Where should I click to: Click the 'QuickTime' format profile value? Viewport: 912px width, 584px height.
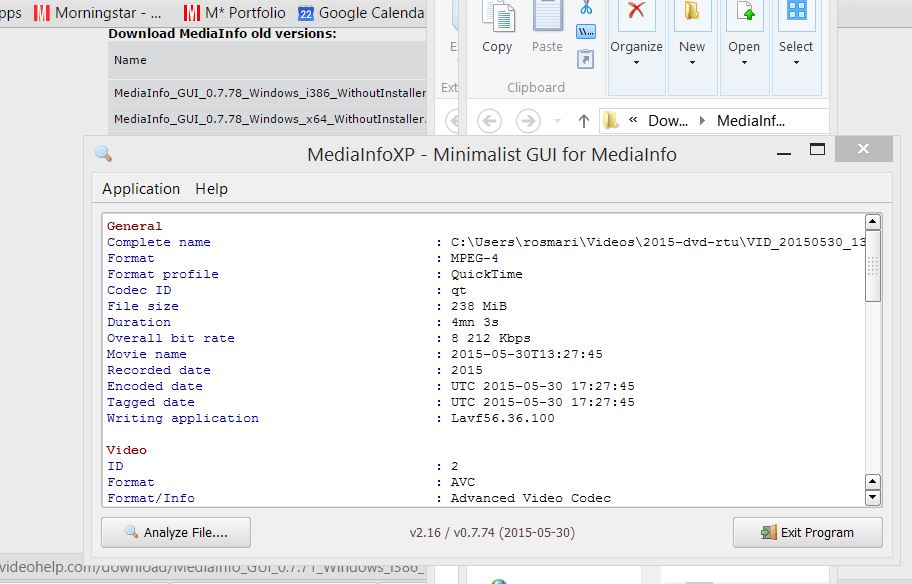click(x=487, y=274)
